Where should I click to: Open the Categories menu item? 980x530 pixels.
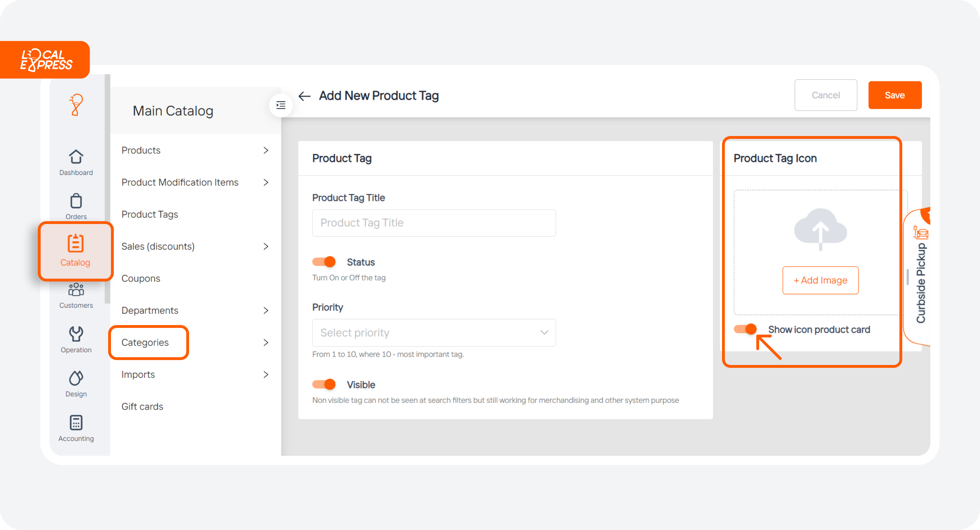[148, 342]
